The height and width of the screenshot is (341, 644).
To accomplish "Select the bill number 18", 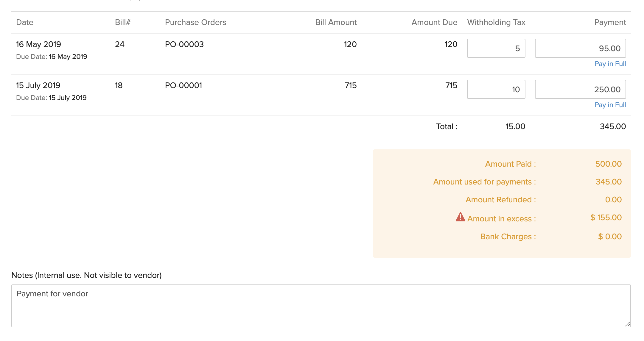I will tap(119, 85).
